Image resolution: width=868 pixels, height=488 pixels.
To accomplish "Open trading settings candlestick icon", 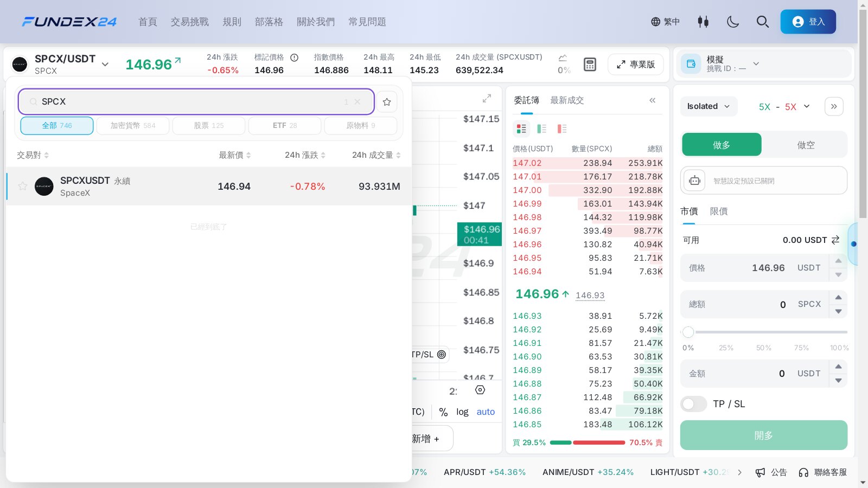I will [703, 22].
